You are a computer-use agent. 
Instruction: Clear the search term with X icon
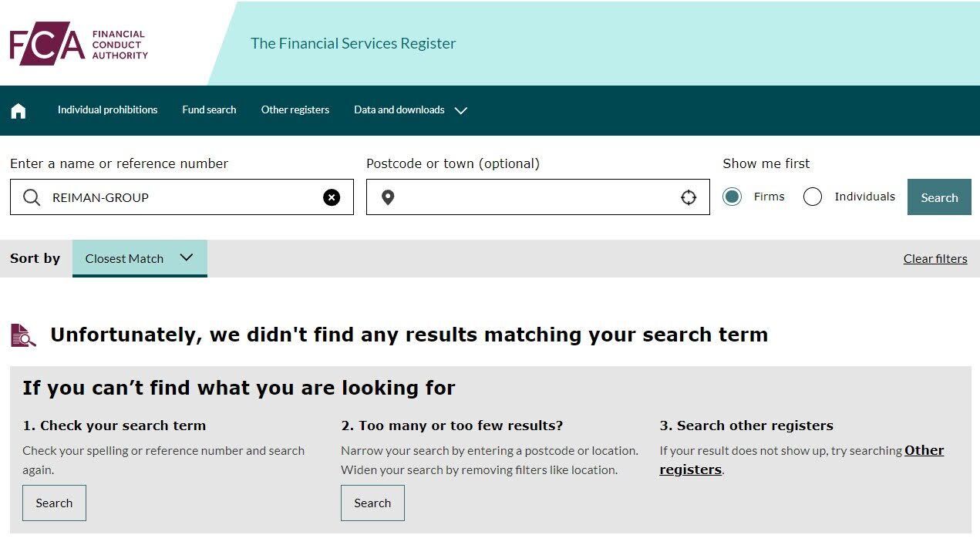point(332,197)
